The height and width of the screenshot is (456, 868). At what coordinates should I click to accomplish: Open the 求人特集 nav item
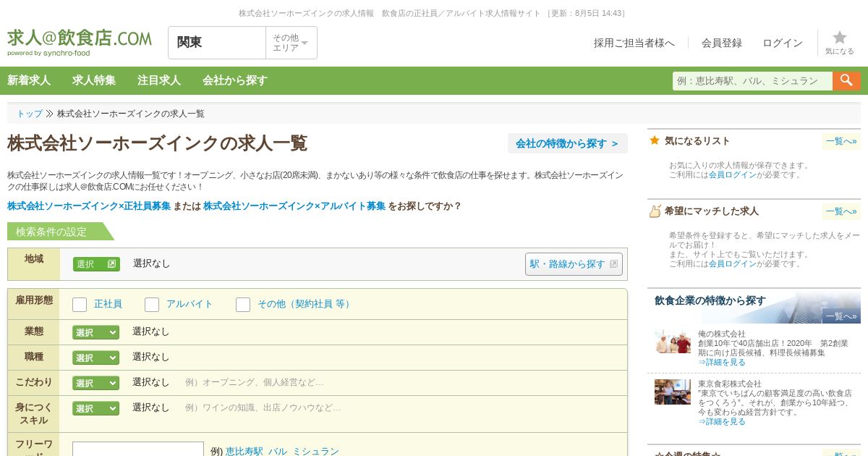tap(94, 80)
